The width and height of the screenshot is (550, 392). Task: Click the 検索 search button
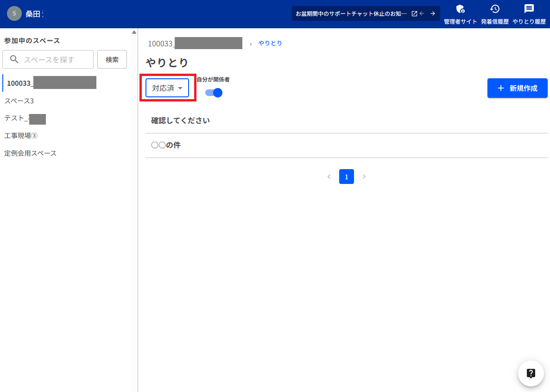[x=112, y=59]
